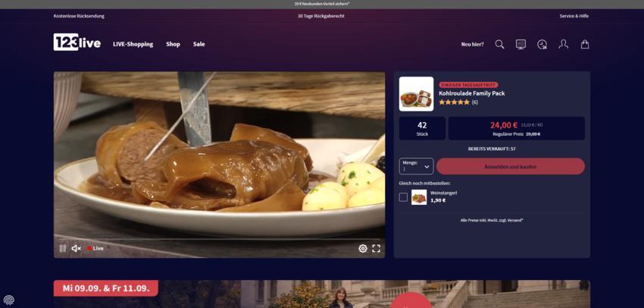This screenshot has width=644, height=308.
Task: Click the 42 Stück counter
Action: click(422, 128)
